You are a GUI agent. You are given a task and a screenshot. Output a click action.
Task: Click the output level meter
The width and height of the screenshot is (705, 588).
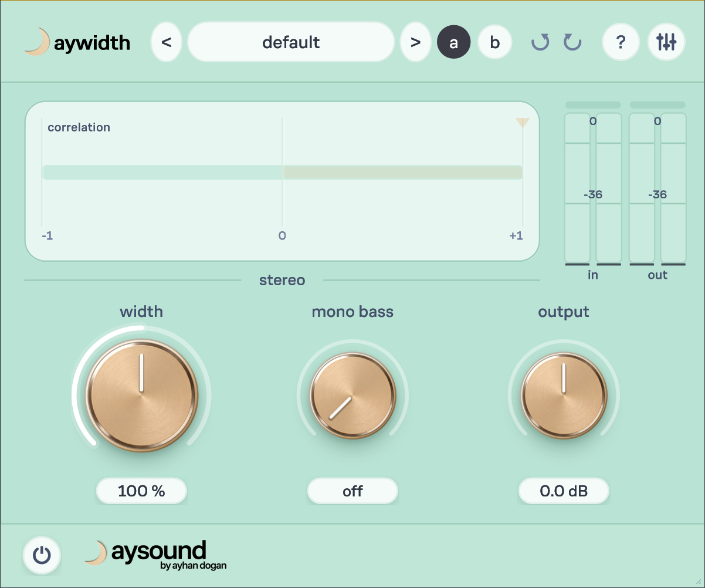coord(657,188)
